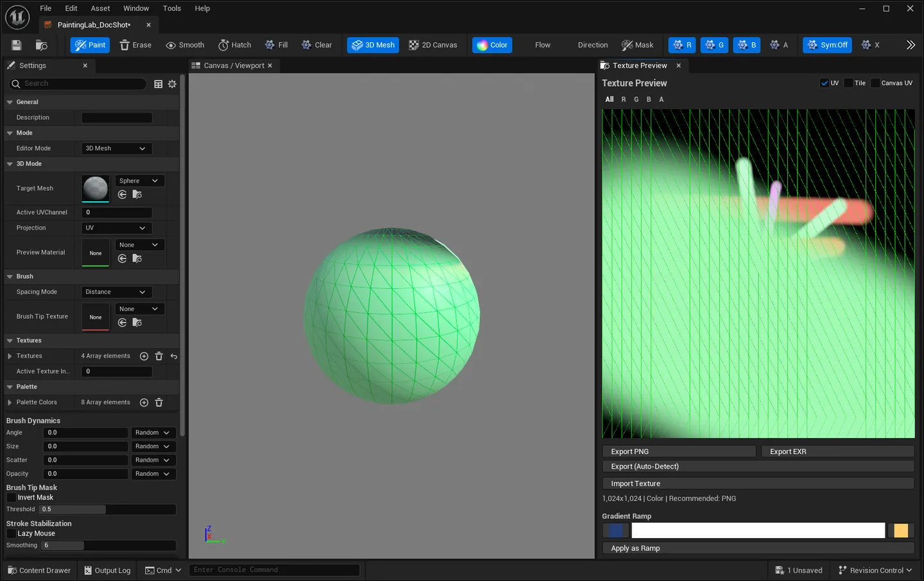Screen dimensions: 924x581
Task: Enable the Tile checkbox
Action: coord(848,83)
